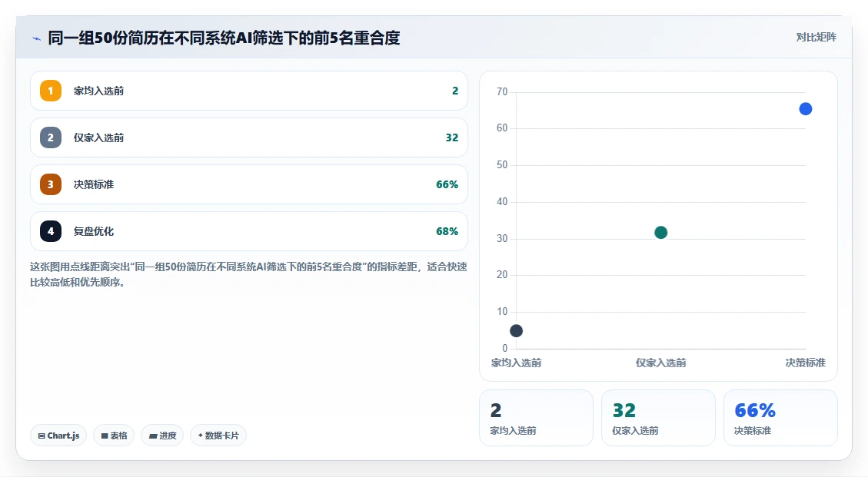This screenshot has height=477, width=868.
Task: Click the blue chart point for 决策标准
Action: (x=806, y=109)
